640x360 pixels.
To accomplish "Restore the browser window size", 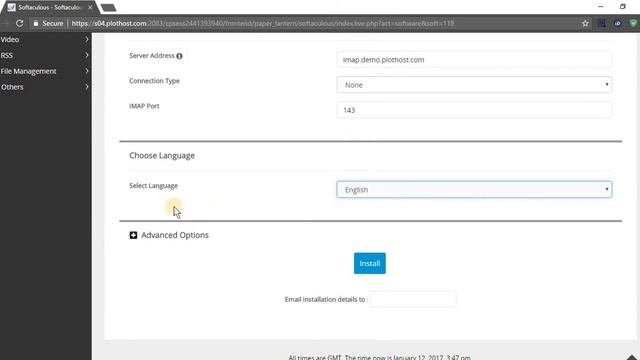I will [x=622, y=7].
